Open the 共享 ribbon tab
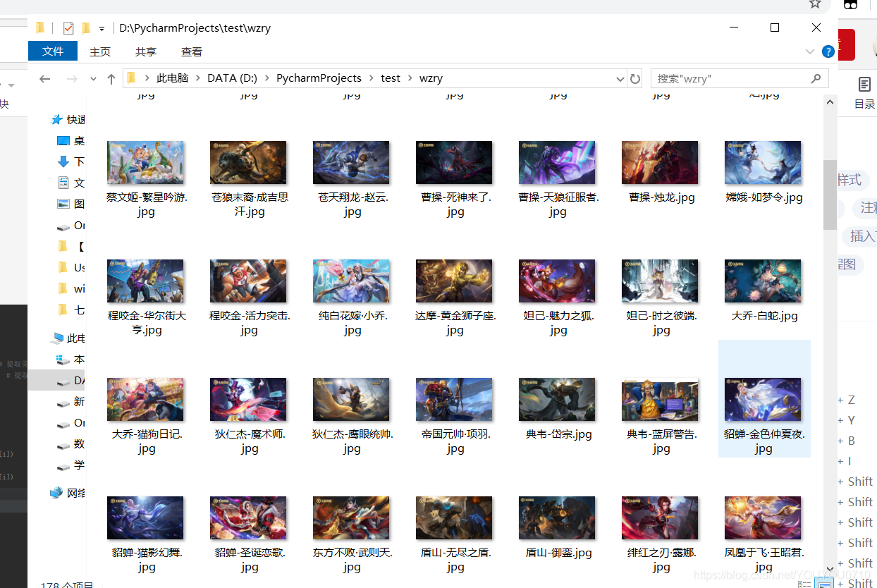This screenshot has width=877, height=588. (146, 51)
